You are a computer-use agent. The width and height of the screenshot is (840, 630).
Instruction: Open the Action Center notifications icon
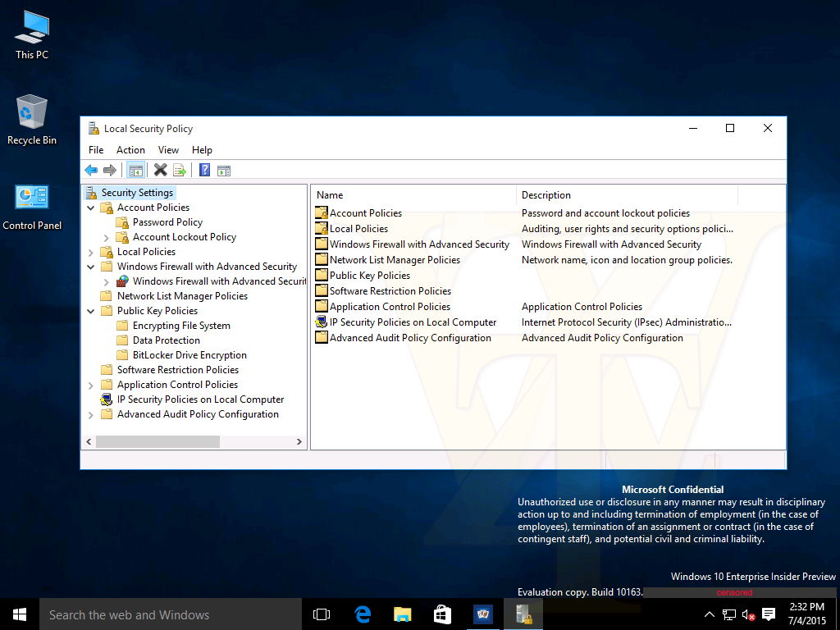pos(769,614)
